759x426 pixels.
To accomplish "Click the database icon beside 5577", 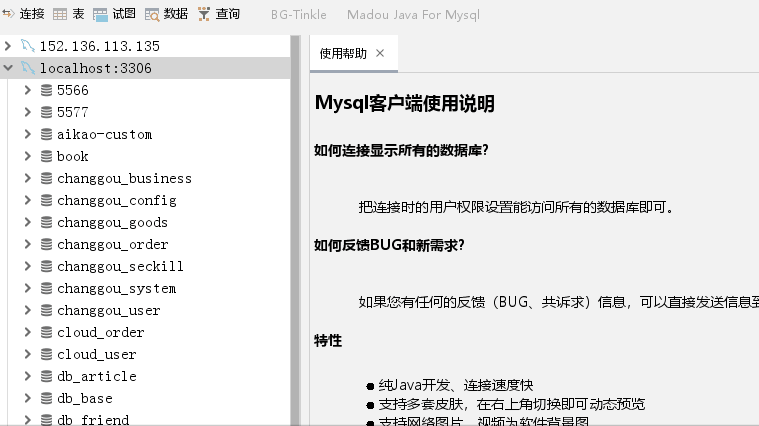I will click(x=46, y=112).
